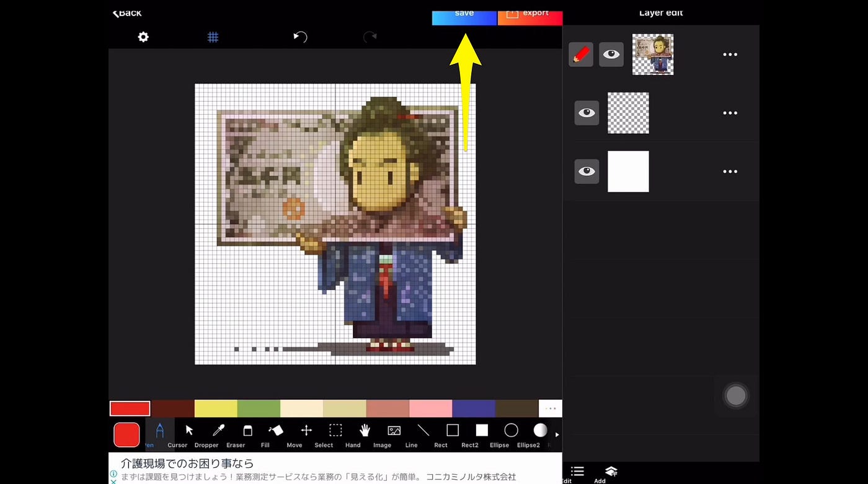Select the khaki tan palette color
Image resolution: width=868 pixels, height=484 pixels.
(345, 408)
